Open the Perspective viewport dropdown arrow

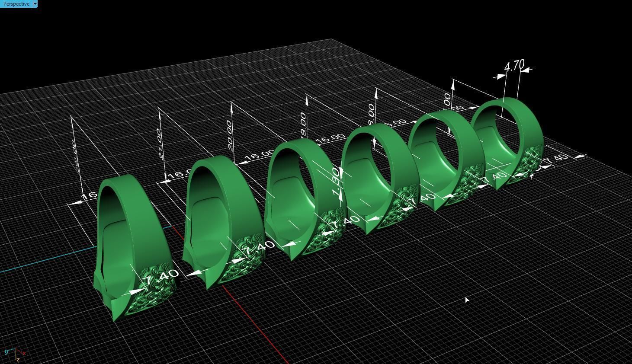tap(35, 4)
